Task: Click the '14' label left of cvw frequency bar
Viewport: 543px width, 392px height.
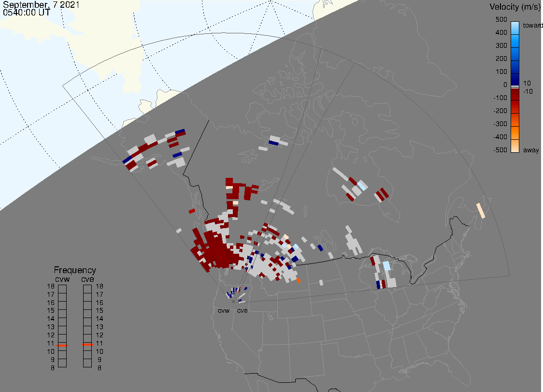Action: 51,319
